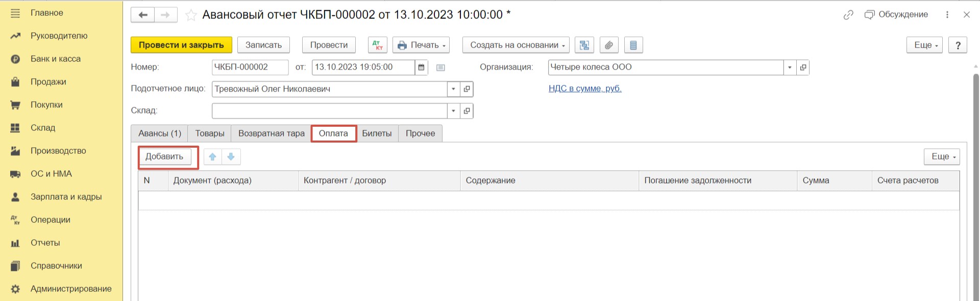The width and height of the screenshot is (980, 301).
Task: Open Банк и касса menu label
Action: [x=55, y=59]
